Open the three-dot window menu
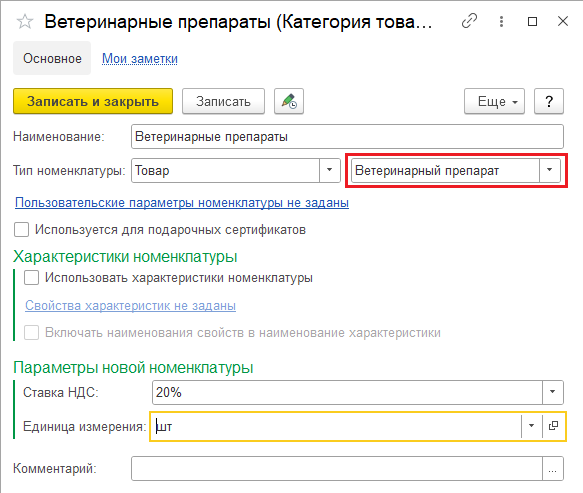Image resolution: width=583 pixels, height=493 pixels. 502,22
